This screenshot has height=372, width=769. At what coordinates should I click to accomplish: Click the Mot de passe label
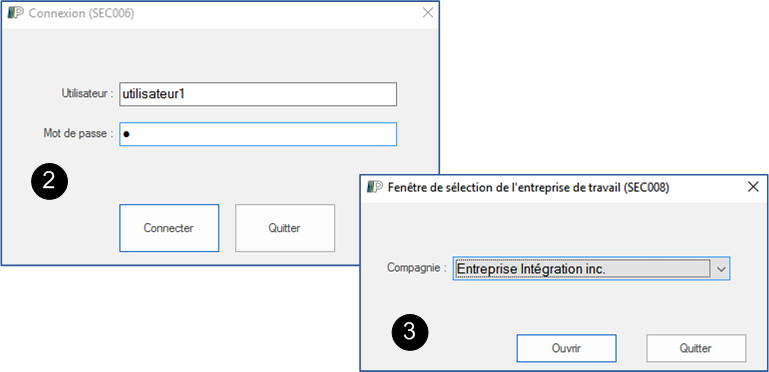point(78,133)
